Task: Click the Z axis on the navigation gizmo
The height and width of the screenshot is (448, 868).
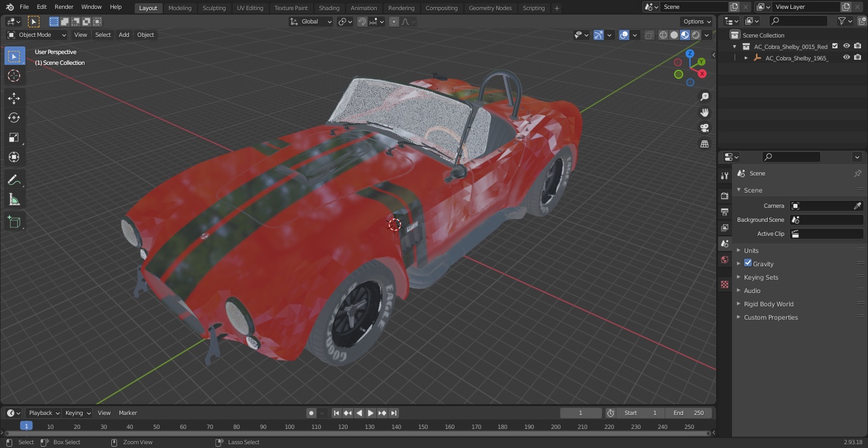Action: (690, 54)
